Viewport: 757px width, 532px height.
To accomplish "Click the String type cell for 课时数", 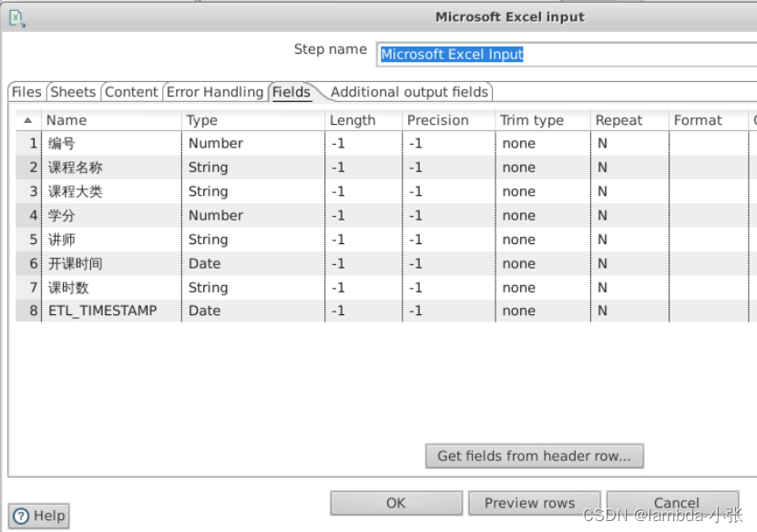I will (253, 288).
